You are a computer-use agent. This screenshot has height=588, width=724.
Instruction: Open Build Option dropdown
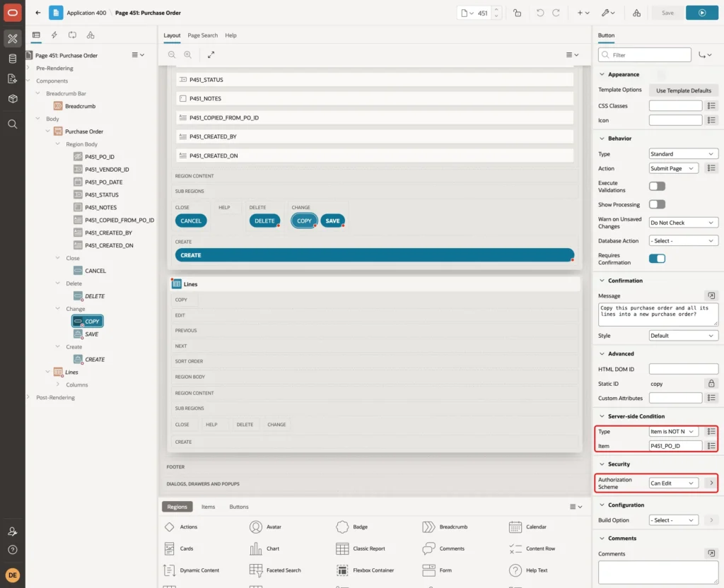(673, 520)
